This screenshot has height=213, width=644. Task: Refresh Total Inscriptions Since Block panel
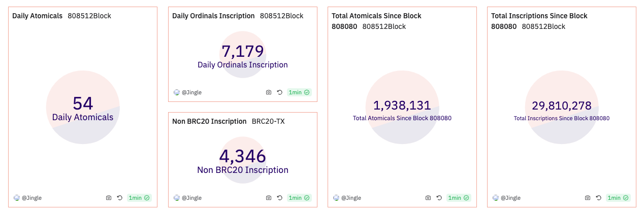pos(599,198)
